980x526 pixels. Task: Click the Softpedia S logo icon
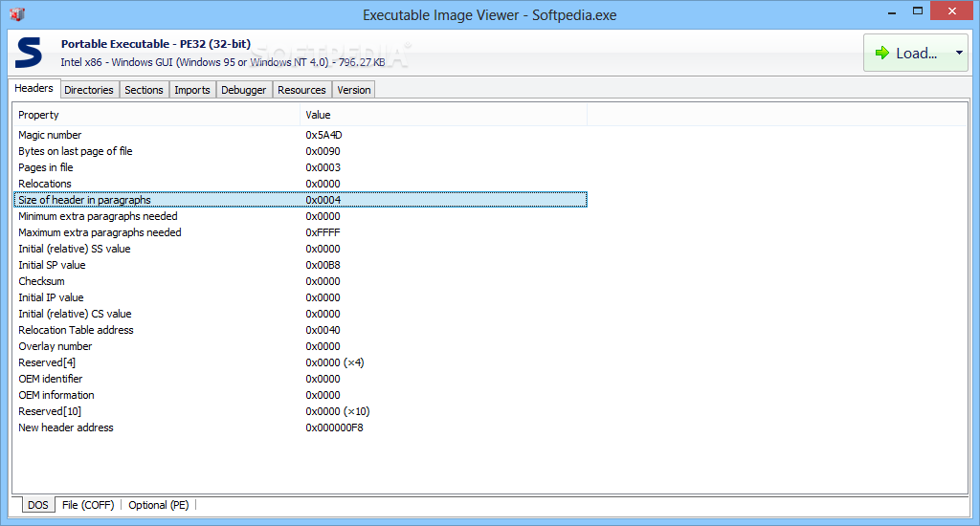29,53
